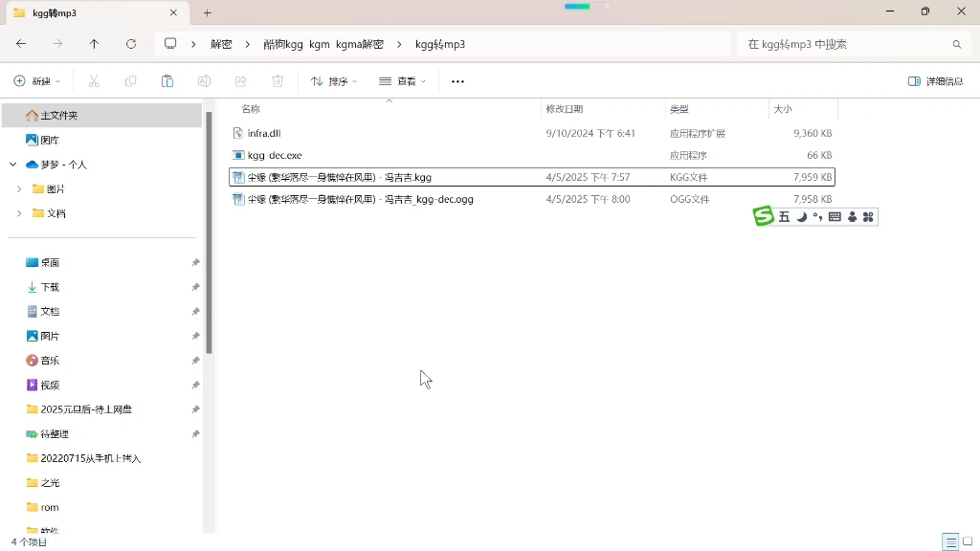Open the 查看 view dropdown

403,81
